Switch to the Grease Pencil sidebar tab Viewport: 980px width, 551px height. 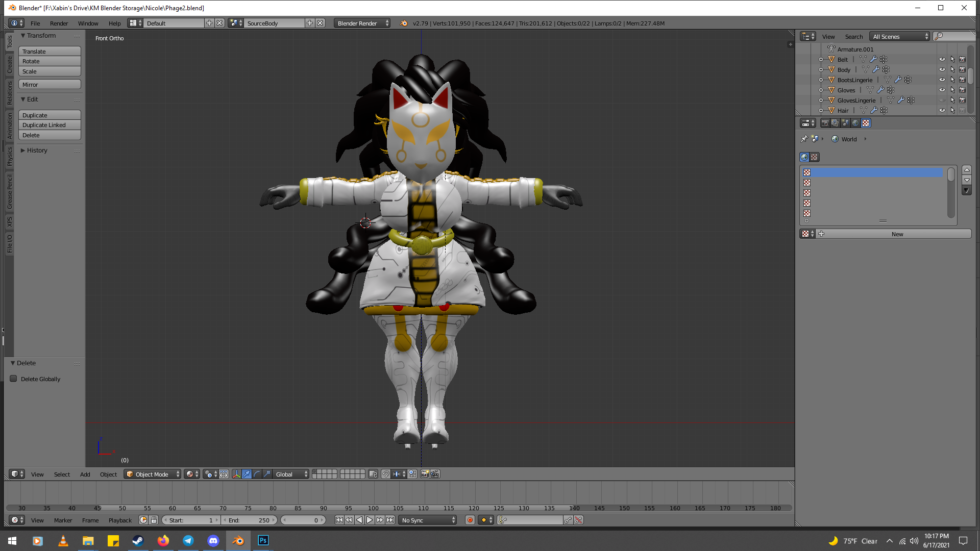9,191
